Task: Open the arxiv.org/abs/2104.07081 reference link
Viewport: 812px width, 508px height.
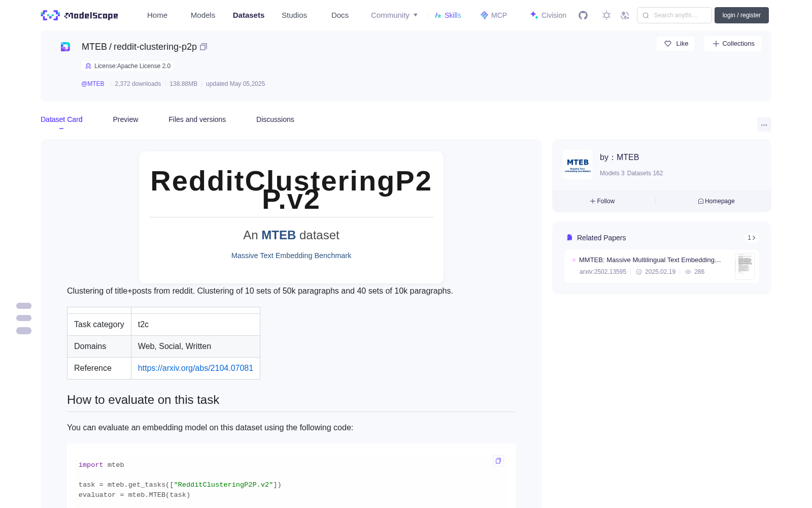Action: [x=195, y=368]
